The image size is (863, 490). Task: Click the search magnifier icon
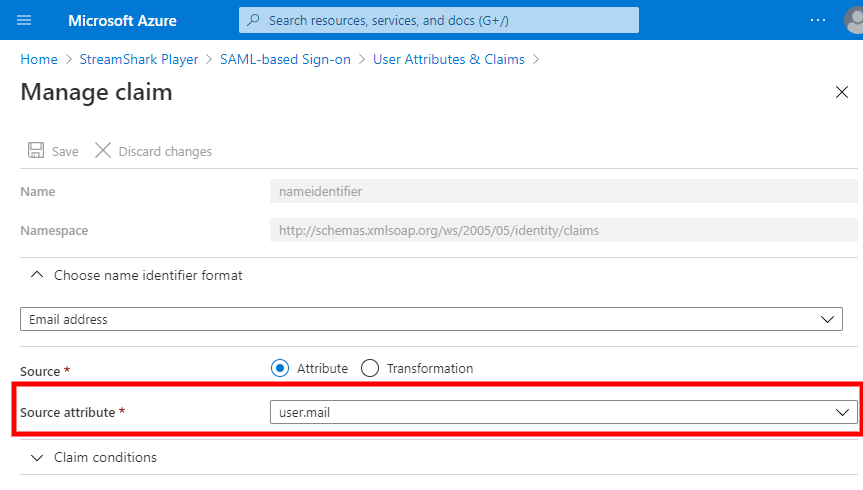pyautogui.click(x=253, y=20)
